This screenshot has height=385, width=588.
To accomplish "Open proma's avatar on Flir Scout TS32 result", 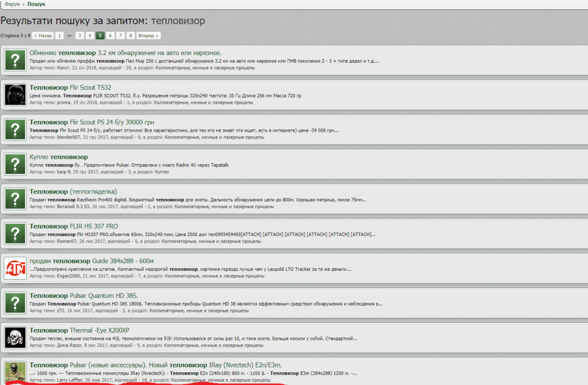I will tap(15, 95).
